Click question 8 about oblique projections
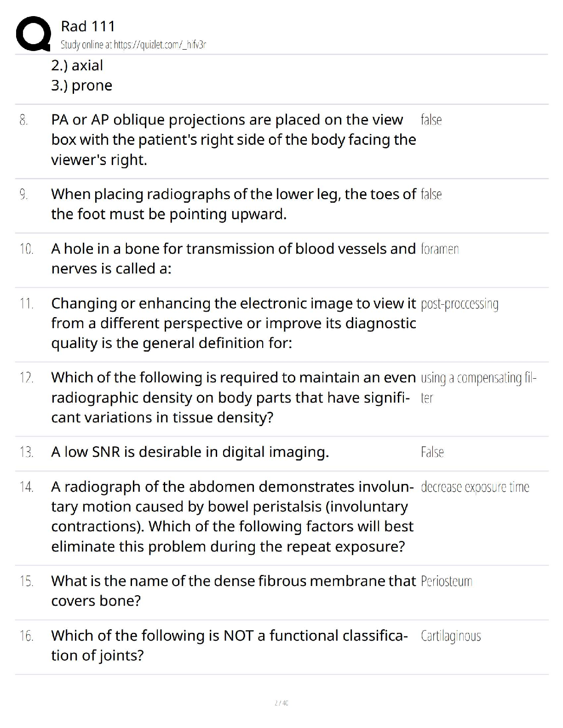Screen dimensions: 563x728 234,140
